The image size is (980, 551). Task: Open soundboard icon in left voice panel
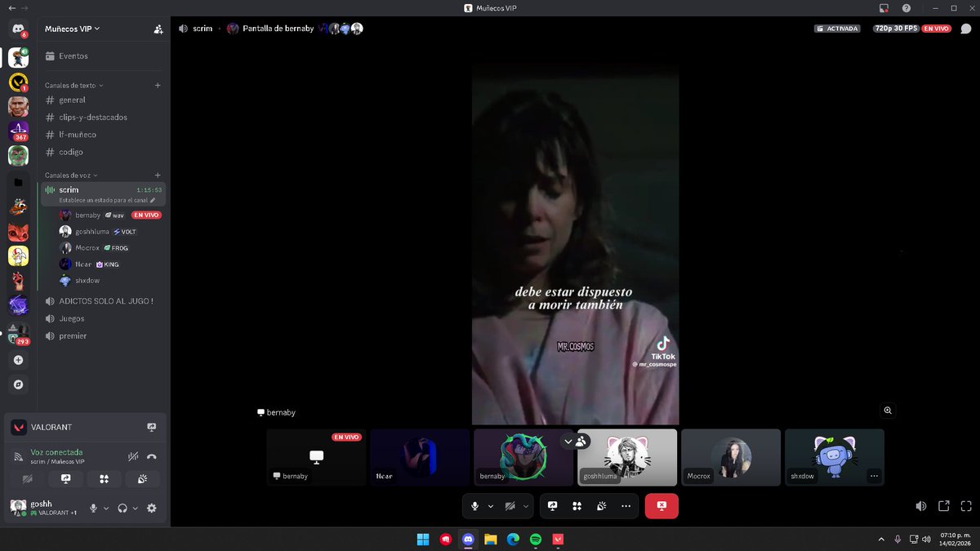click(142, 479)
